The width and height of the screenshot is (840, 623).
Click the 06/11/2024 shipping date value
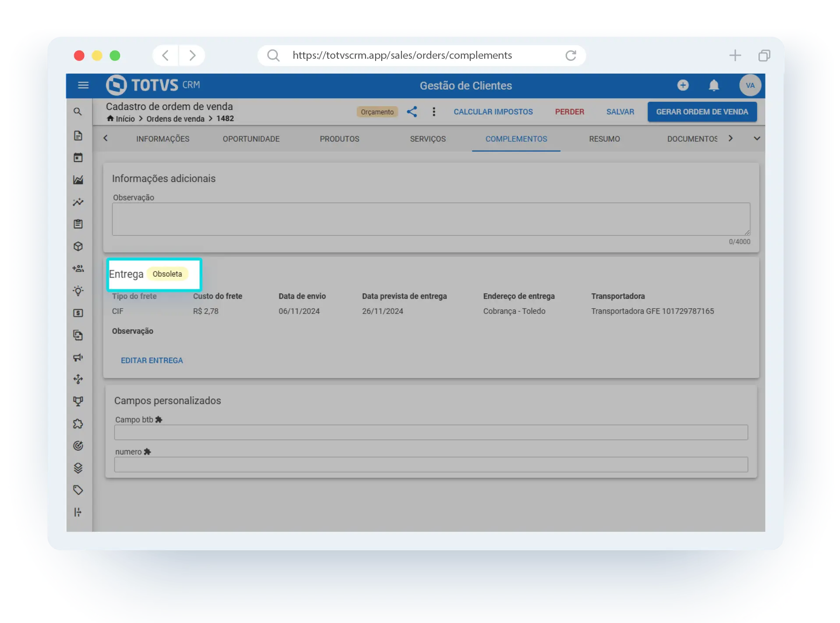point(299,311)
